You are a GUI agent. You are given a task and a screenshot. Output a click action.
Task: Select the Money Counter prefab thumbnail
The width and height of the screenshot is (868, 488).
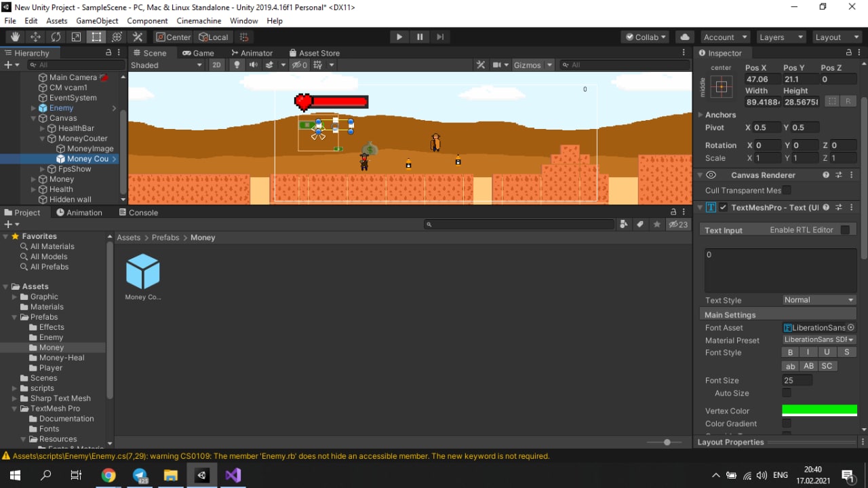click(143, 271)
